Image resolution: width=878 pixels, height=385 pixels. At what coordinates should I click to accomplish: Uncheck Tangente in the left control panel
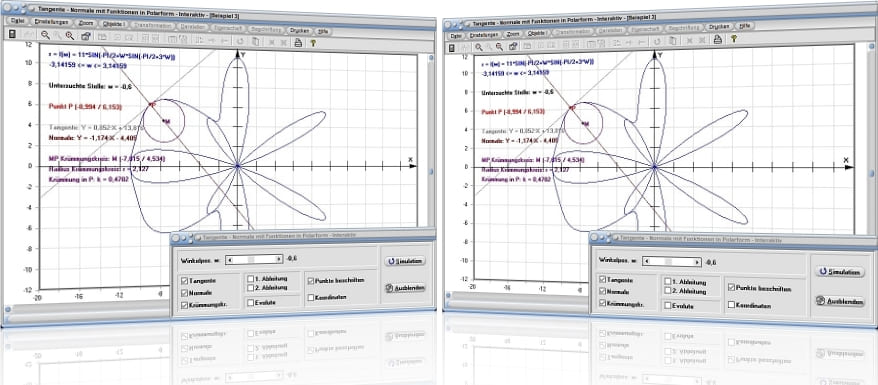185,280
